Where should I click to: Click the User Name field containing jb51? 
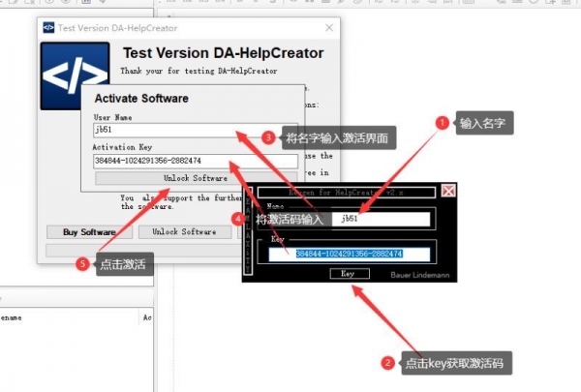click(x=196, y=130)
